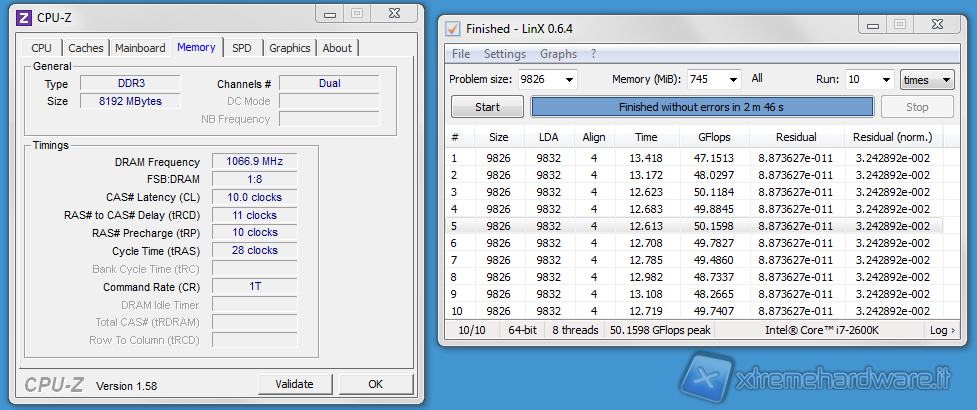This screenshot has width=977, height=410.
Task: Switch to the SPD tab
Action: tap(242, 48)
